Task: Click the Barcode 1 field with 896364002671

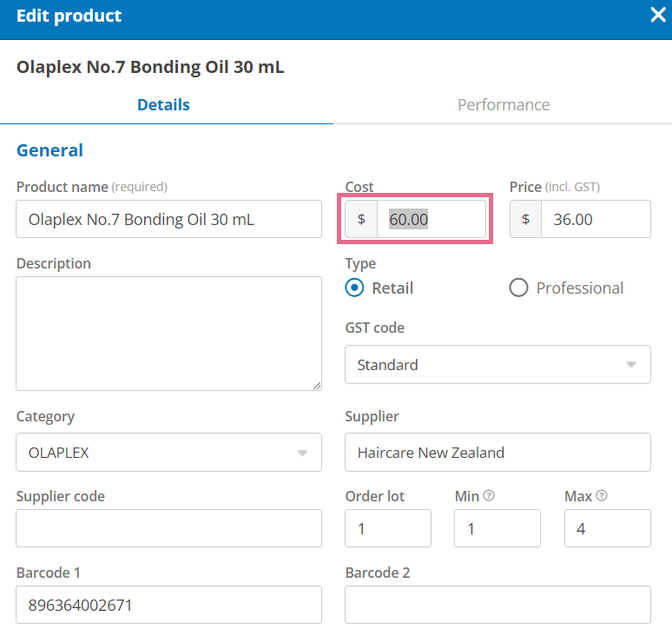Action: 168,605
